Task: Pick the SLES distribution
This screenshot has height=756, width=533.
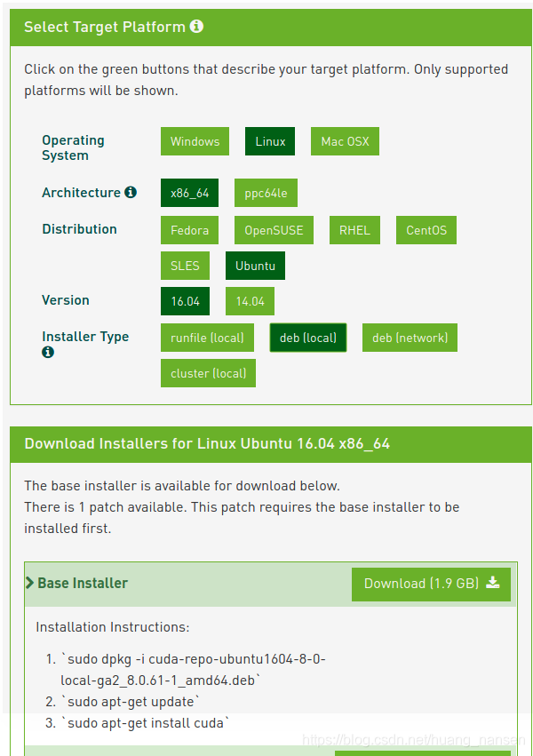Action: [x=185, y=266]
